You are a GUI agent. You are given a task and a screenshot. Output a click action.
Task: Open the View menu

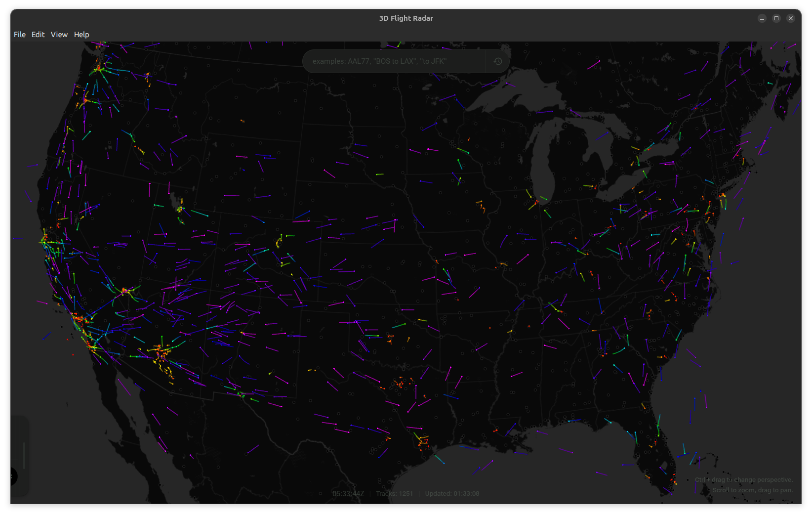coord(59,34)
